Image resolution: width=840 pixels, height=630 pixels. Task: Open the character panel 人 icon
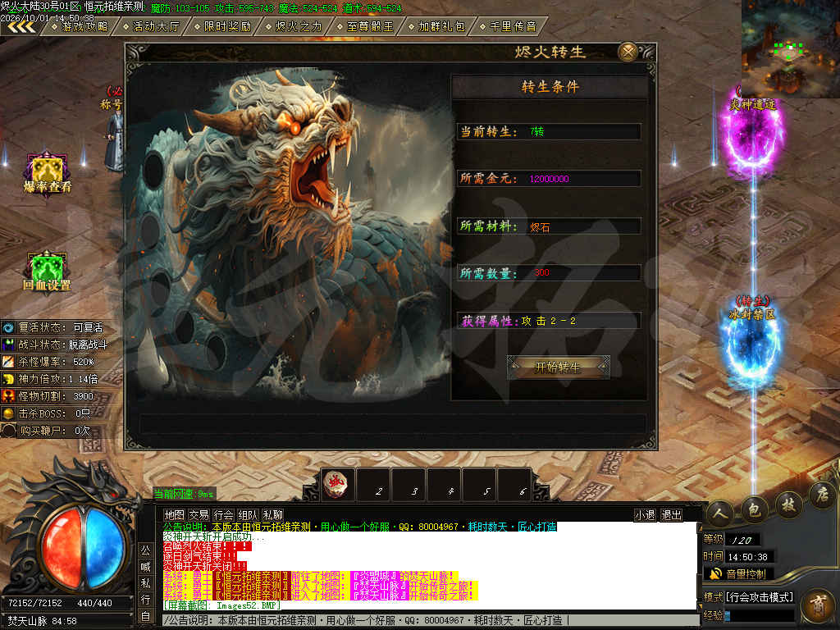tap(720, 514)
